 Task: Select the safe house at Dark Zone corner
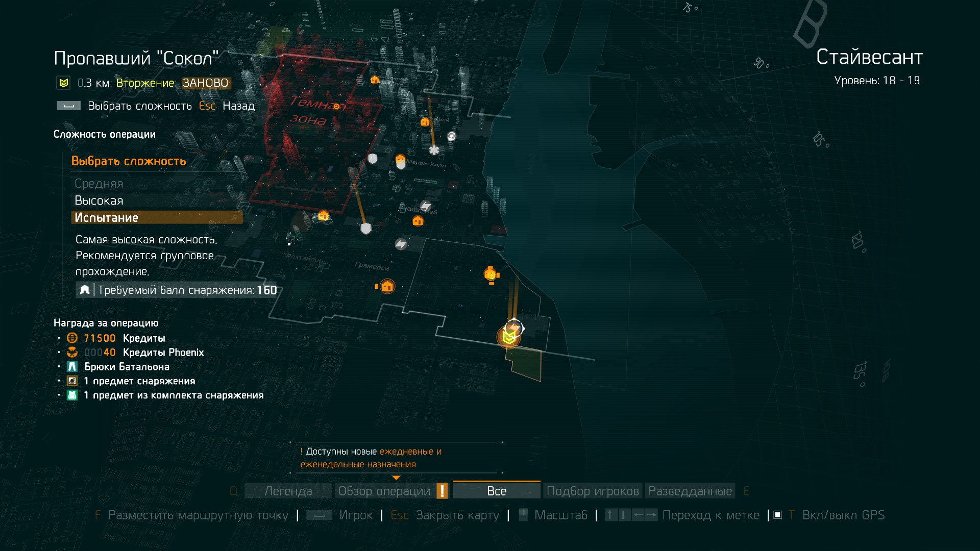pos(323,216)
